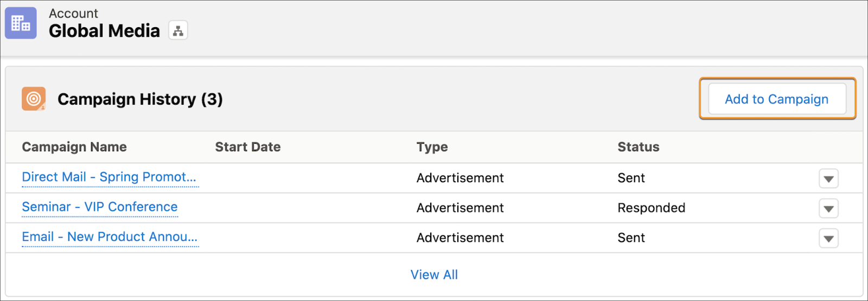Open the Campaign History (3) related list title
This screenshot has width=868, height=301.
coord(140,99)
